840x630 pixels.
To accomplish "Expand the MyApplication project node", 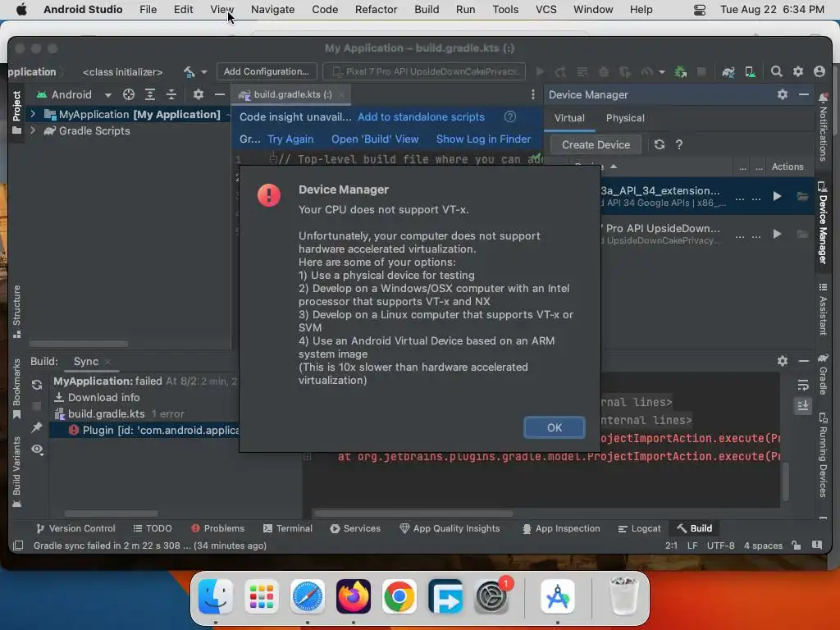I will click(33, 114).
